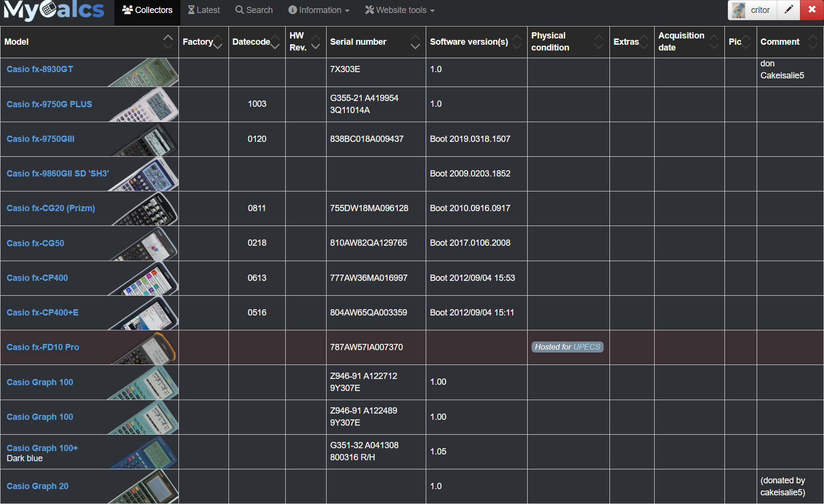Open the Latest page

click(x=204, y=10)
